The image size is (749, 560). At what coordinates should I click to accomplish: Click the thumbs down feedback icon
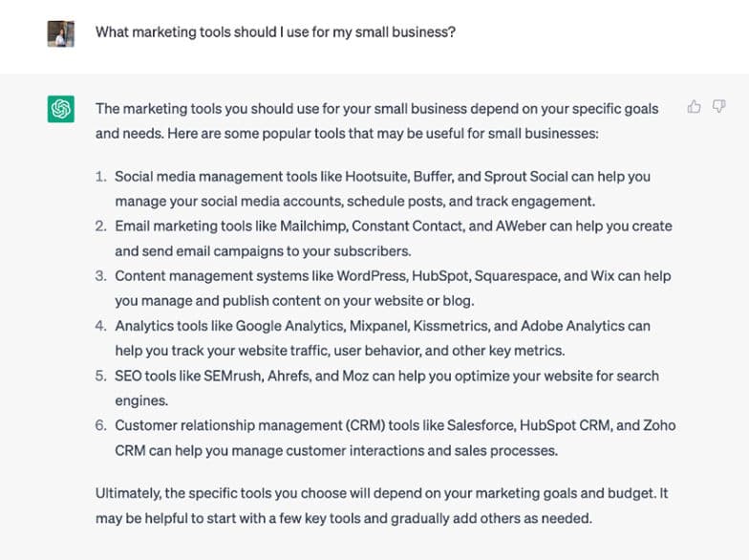[718, 106]
